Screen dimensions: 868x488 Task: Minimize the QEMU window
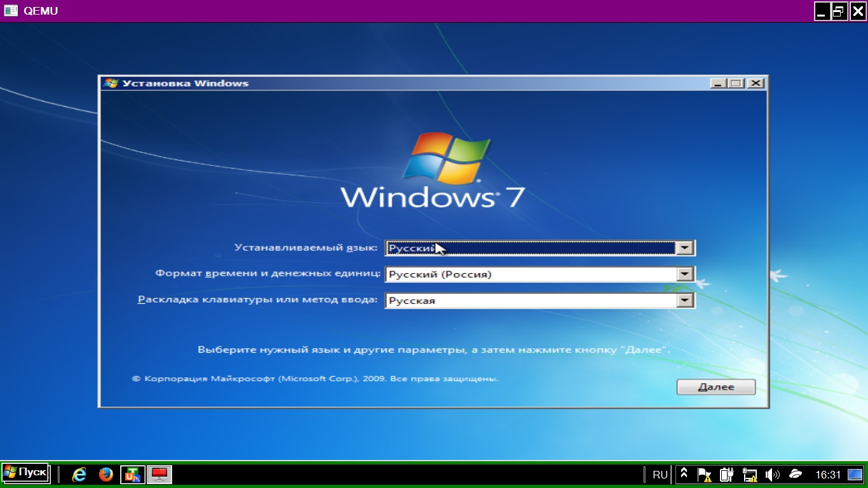(x=823, y=11)
